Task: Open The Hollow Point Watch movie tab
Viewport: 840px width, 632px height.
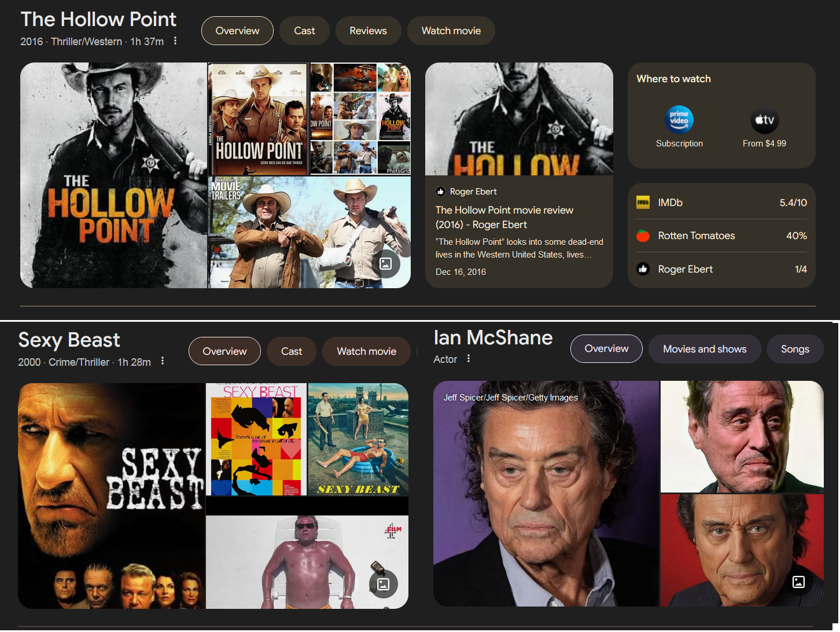Action: 451,31
